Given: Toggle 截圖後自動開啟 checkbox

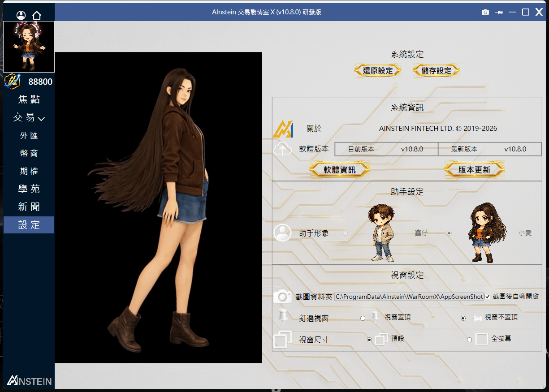Looking at the screenshot, I should 488,297.
